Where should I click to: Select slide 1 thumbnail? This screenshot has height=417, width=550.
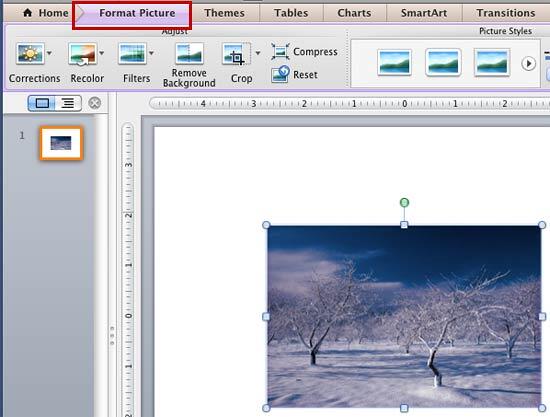(x=61, y=143)
